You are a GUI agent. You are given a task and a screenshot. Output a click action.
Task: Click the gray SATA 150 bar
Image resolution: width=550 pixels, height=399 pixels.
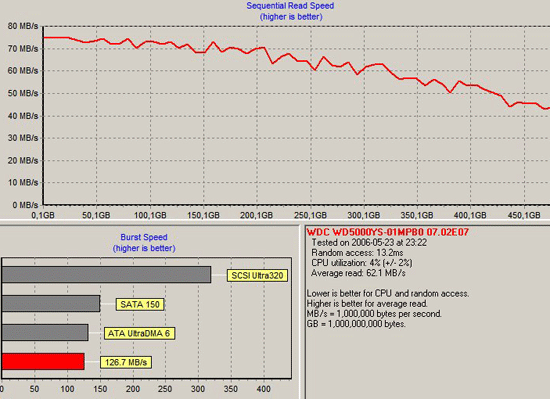(51, 304)
